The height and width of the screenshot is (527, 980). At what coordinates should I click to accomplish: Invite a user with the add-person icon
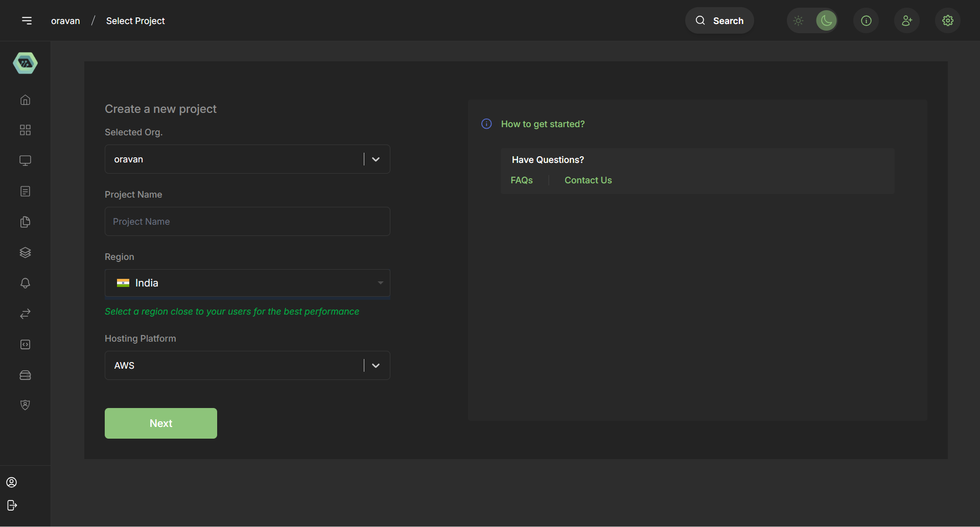[x=907, y=20]
